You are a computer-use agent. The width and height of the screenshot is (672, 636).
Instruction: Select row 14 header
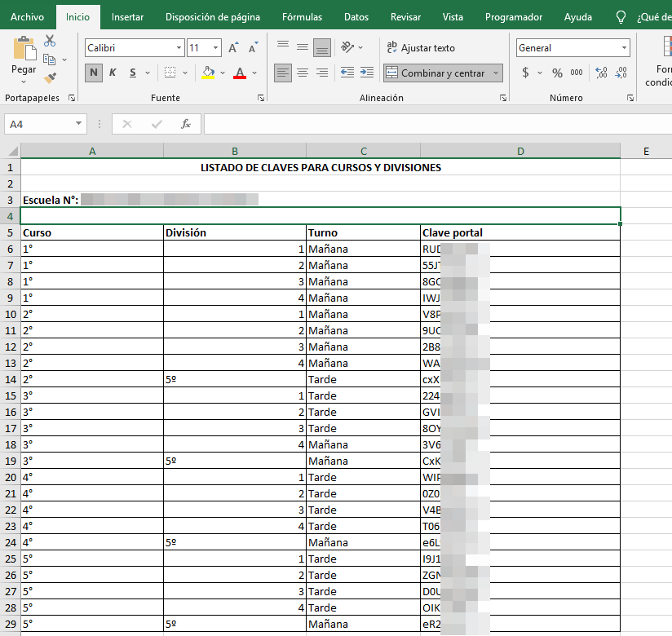pyautogui.click(x=11, y=379)
